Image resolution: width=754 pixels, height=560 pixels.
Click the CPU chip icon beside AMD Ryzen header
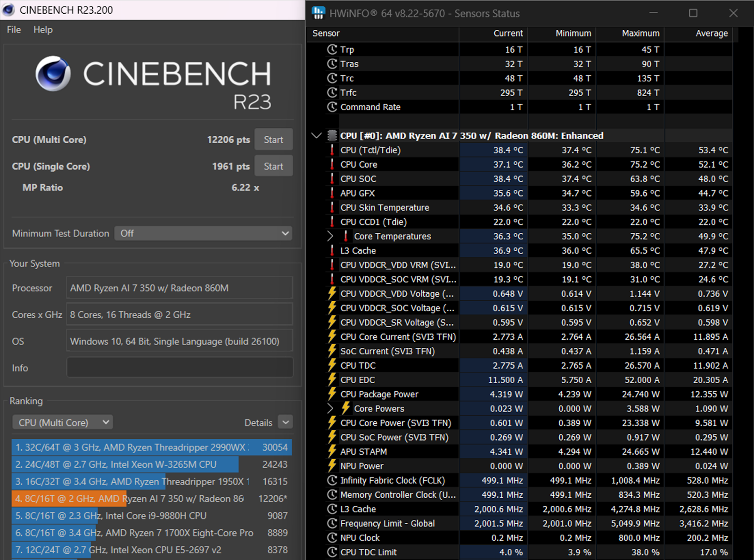tap(332, 136)
